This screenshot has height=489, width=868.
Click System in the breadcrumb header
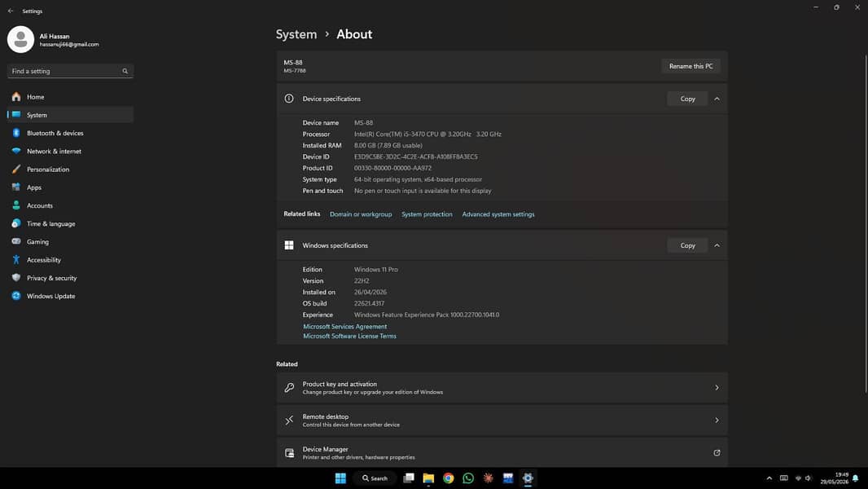click(296, 34)
